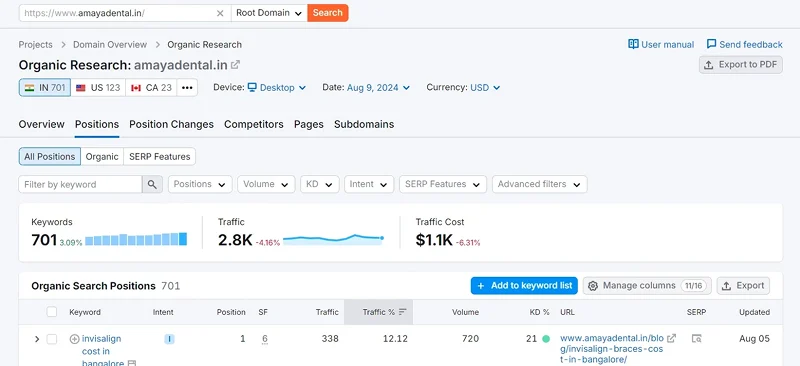Open URL external link icon in row
800x366 pixels.
click(672, 338)
